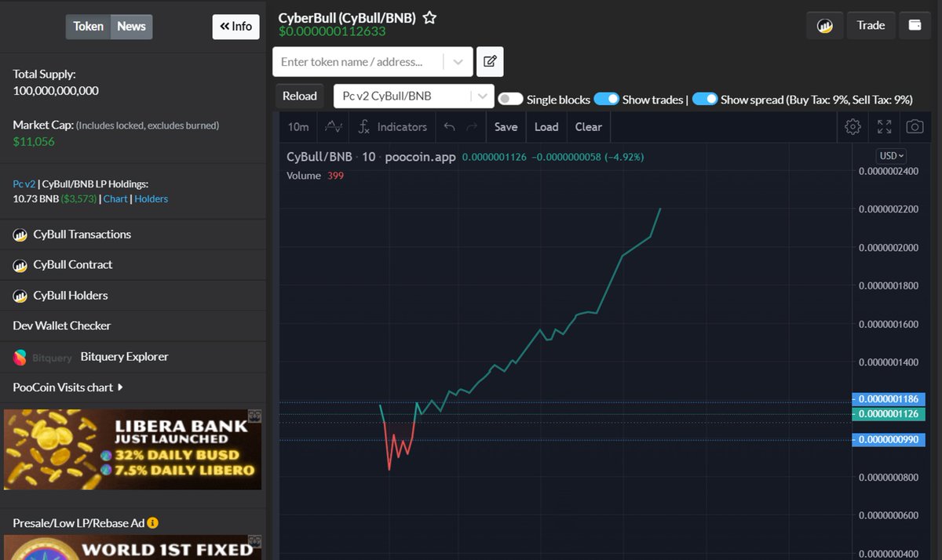Click the edit token list icon

click(490, 61)
